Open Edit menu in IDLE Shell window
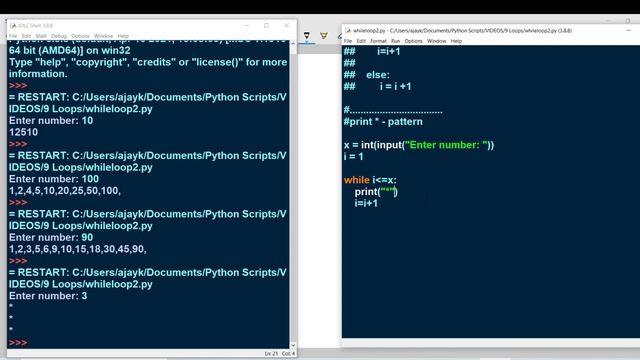 26,36
